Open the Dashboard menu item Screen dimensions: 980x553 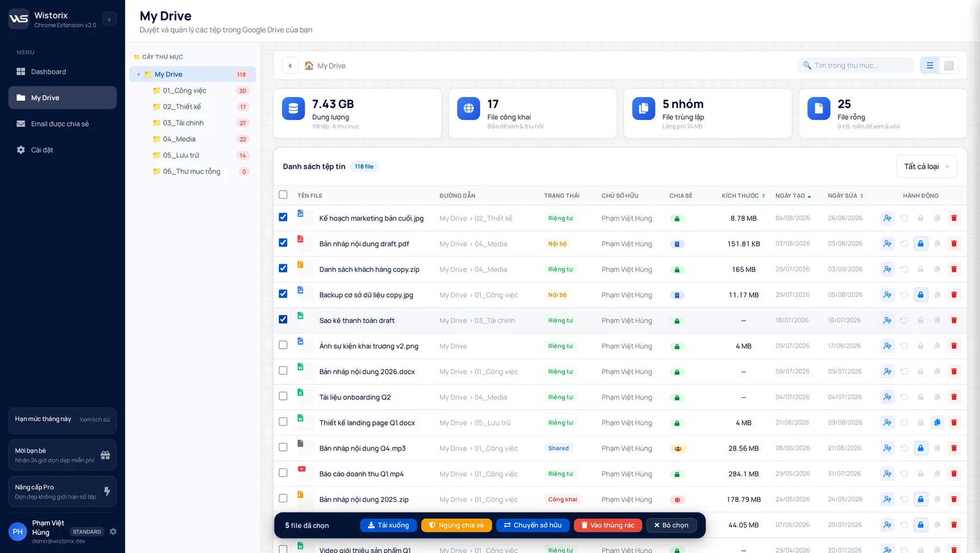(63, 71)
